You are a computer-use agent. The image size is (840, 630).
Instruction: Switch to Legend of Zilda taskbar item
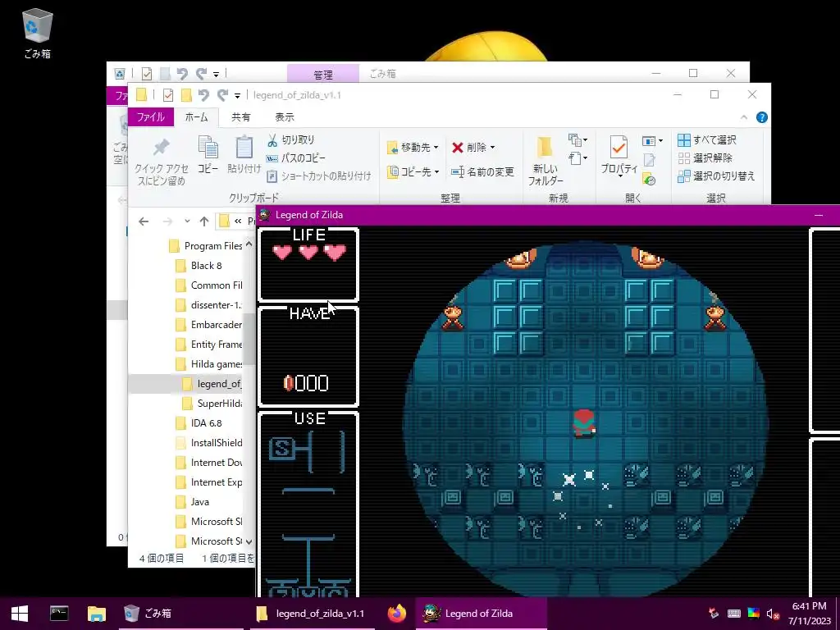(481, 614)
